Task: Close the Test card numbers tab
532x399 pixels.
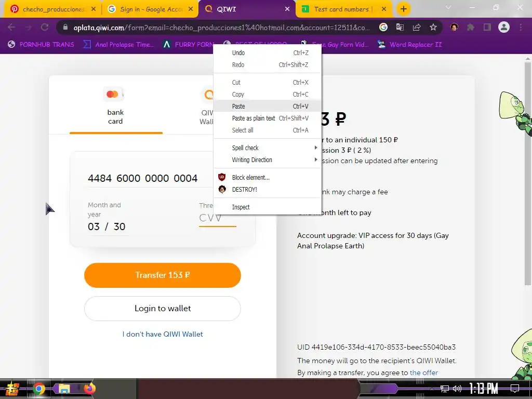Action: tap(384, 9)
